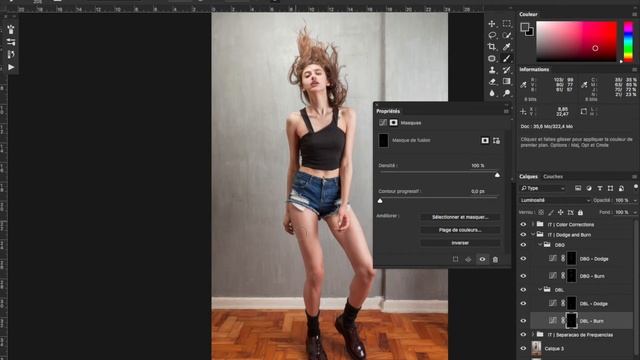Click the rainbow hue strip in Couleur
This screenshot has height=360, width=640.
tap(628, 42)
